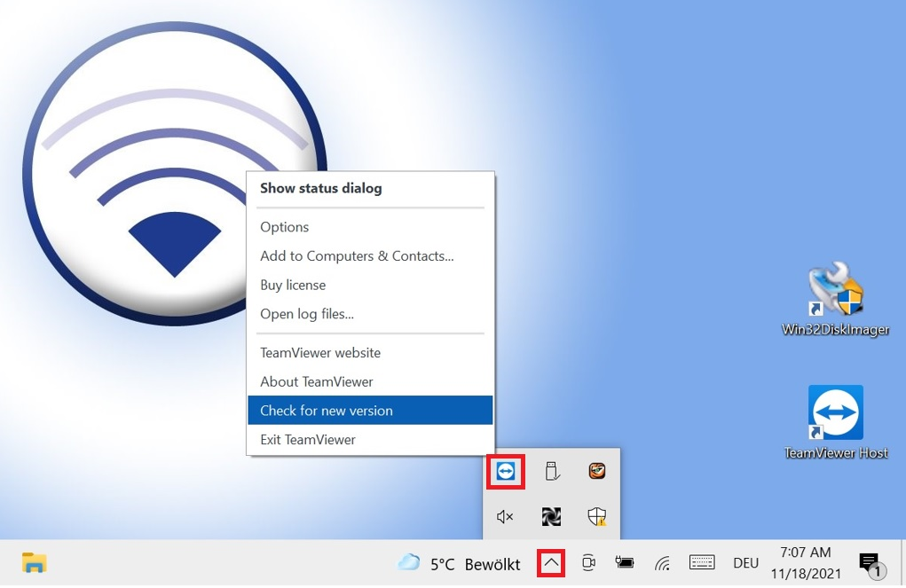Choose Show status dialog menu entry
The width and height of the screenshot is (906, 588).
(370, 188)
